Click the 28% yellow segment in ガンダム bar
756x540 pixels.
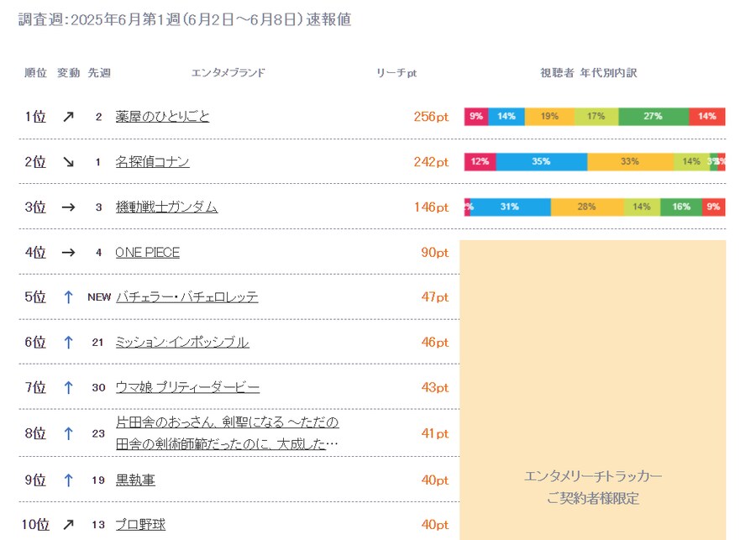pyautogui.click(x=587, y=207)
